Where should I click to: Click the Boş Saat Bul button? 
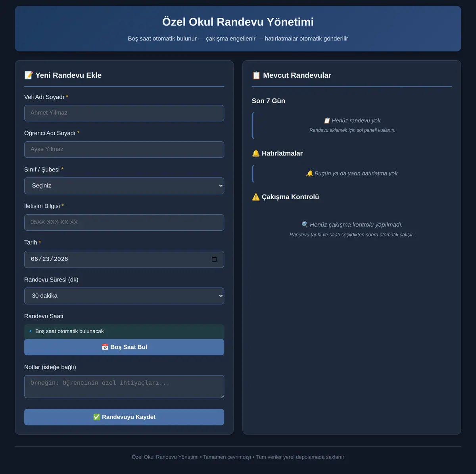click(124, 347)
